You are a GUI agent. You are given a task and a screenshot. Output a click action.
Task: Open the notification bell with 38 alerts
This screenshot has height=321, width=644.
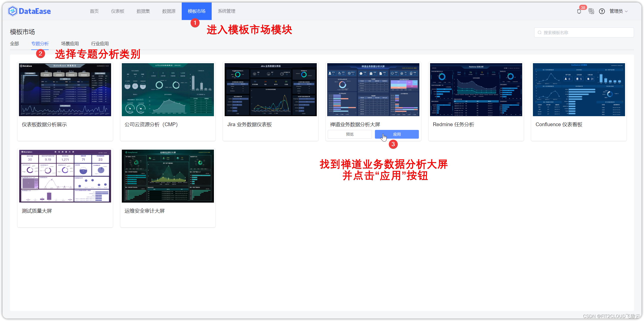pyautogui.click(x=579, y=11)
